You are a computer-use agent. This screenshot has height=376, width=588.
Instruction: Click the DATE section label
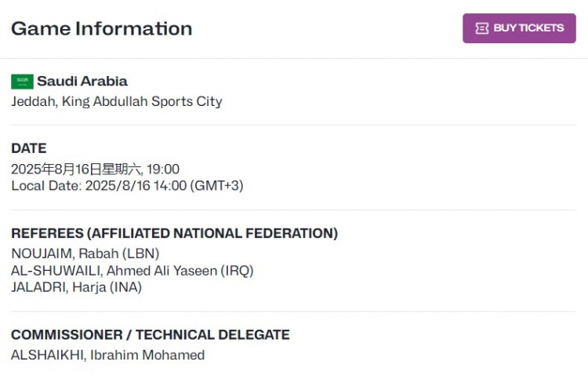[28, 148]
